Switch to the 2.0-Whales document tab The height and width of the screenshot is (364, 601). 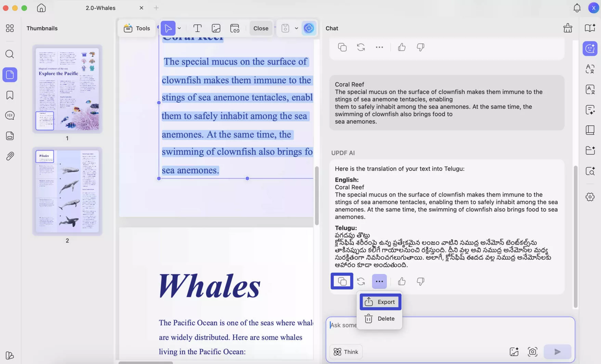[x=100, y=8]
